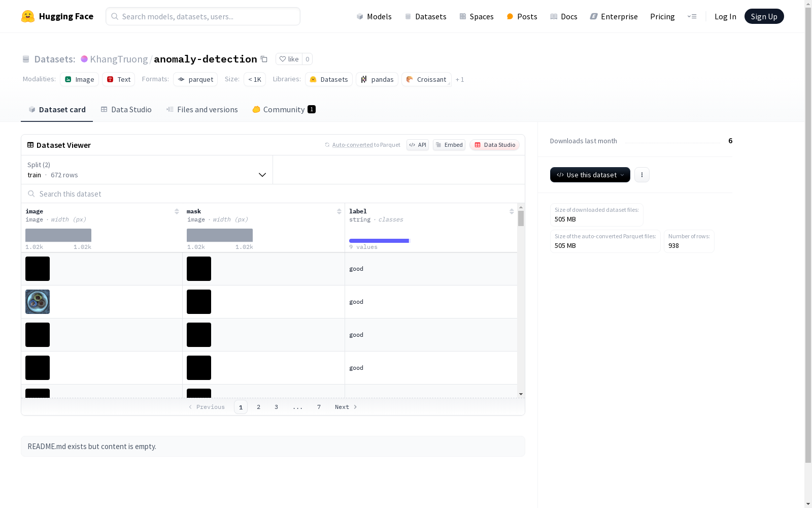Image resolution: width=812 pixels, height=508 pixels.
Task: Click the heart like icon
Action: [283, 59]
